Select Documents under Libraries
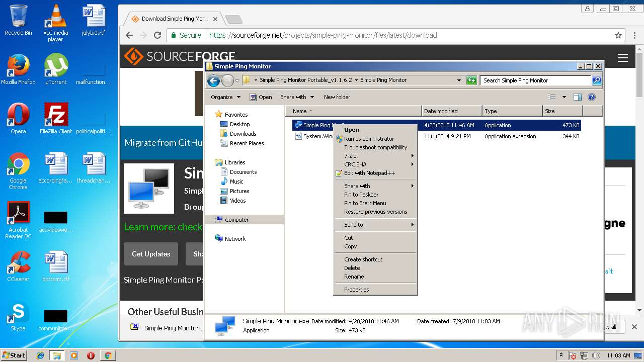The width and height of the screenshot is (644, 362). [x=238, y=172]
